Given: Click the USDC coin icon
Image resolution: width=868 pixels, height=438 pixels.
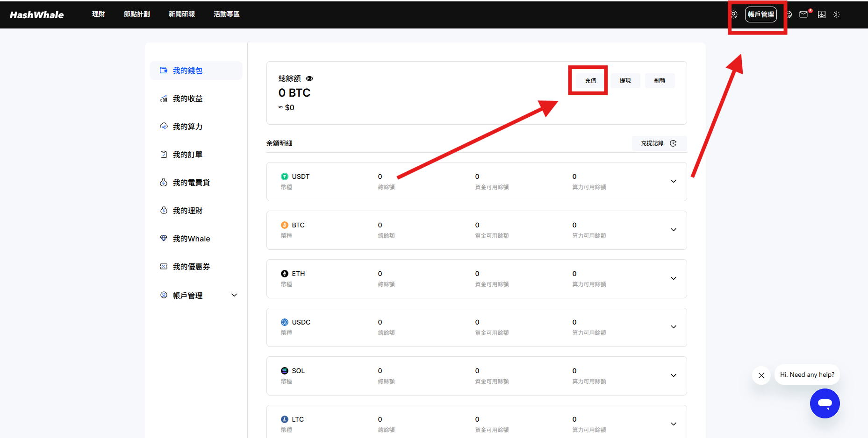Looking at the screenshot, I should pyautogui.click(x=285, y=322).
